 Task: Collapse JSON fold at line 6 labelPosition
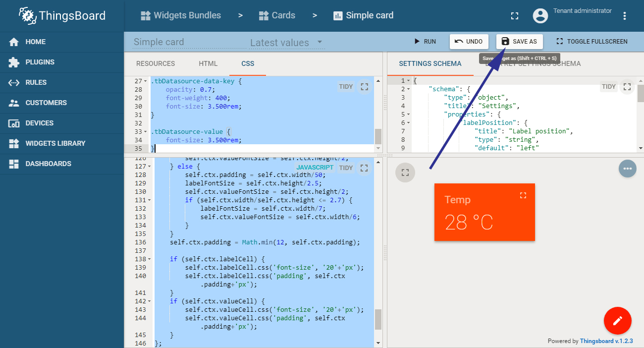(408, 123)
